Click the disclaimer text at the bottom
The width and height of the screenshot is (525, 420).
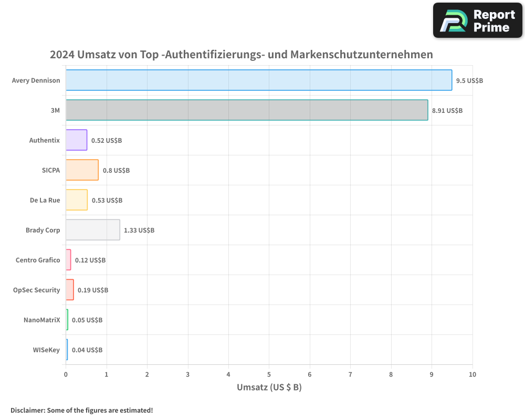(x=81, y=410)
